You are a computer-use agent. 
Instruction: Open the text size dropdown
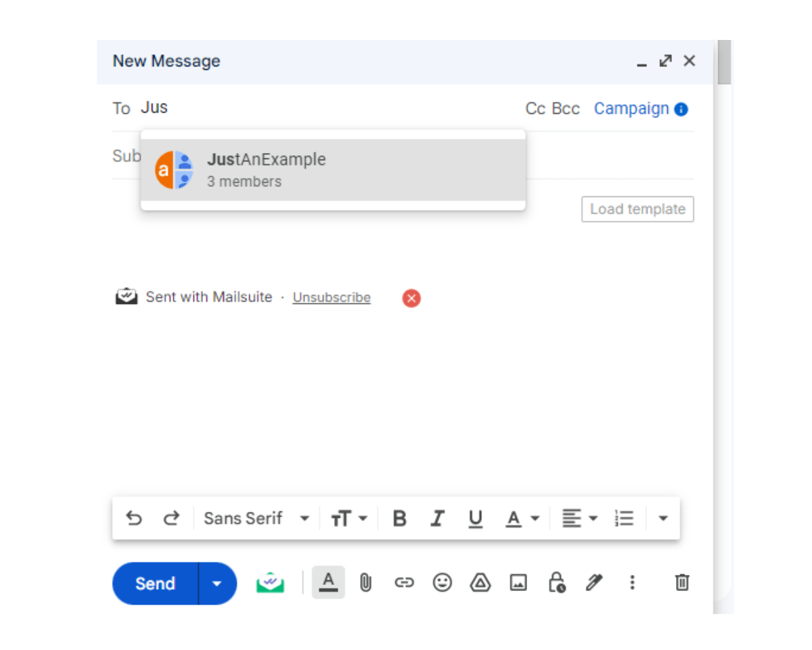[349, 519]
